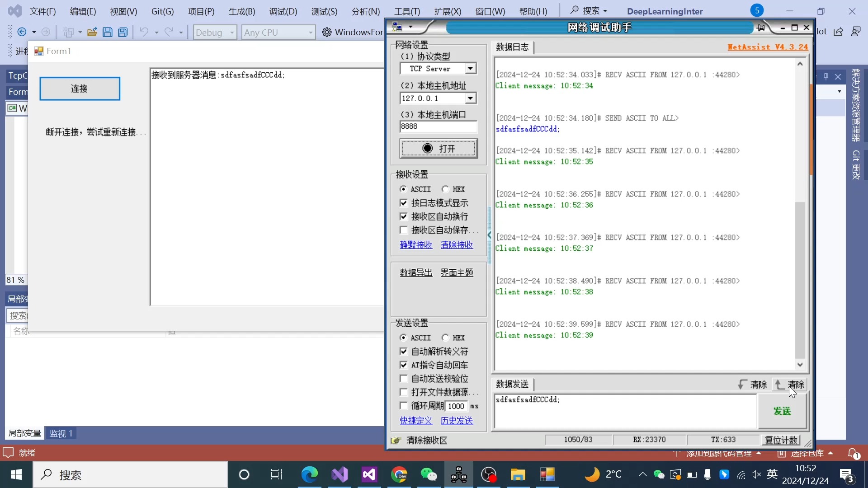
Task: Click the Visual Studio feedback person icon
Action: coord(856,32)
